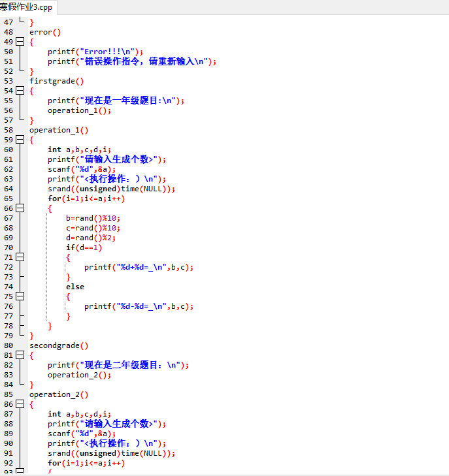Click the secondgrade() function name
Image resolution: width=449 pixels, height=476 pixels.
59,345
